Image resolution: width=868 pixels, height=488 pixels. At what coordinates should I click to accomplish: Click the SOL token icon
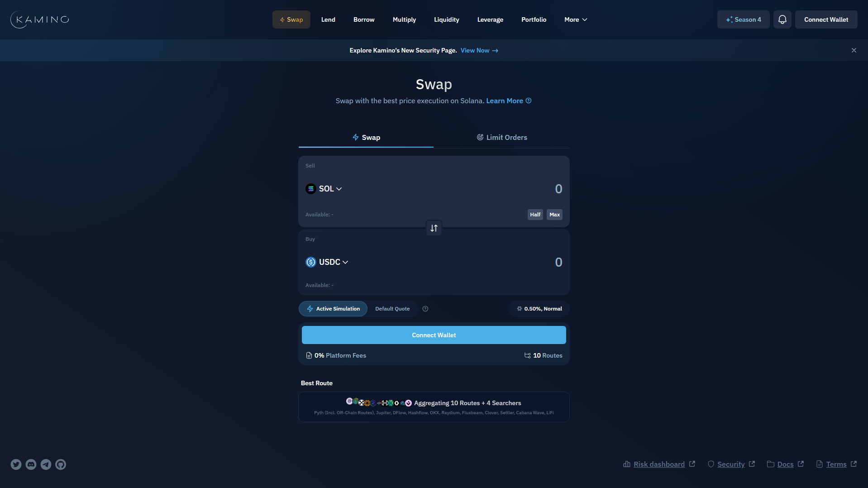tap(310, 189)
